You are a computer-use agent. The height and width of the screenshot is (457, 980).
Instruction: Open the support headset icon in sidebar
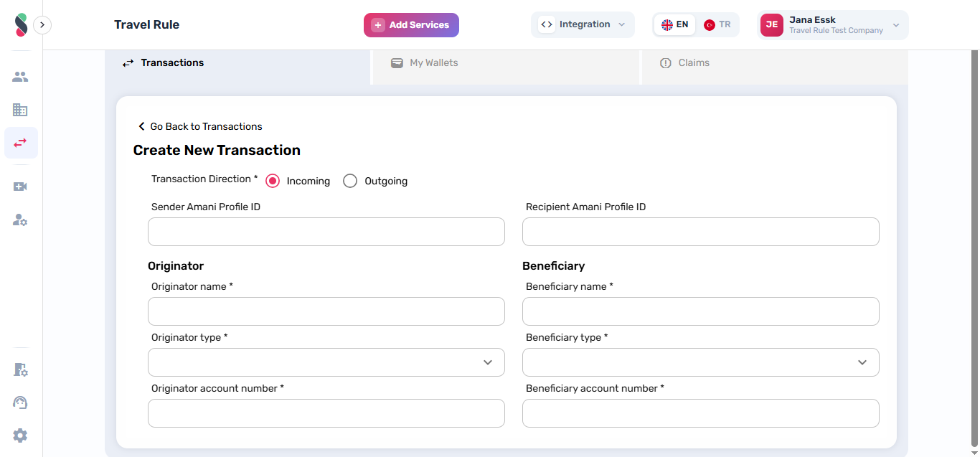click(20, 402)
